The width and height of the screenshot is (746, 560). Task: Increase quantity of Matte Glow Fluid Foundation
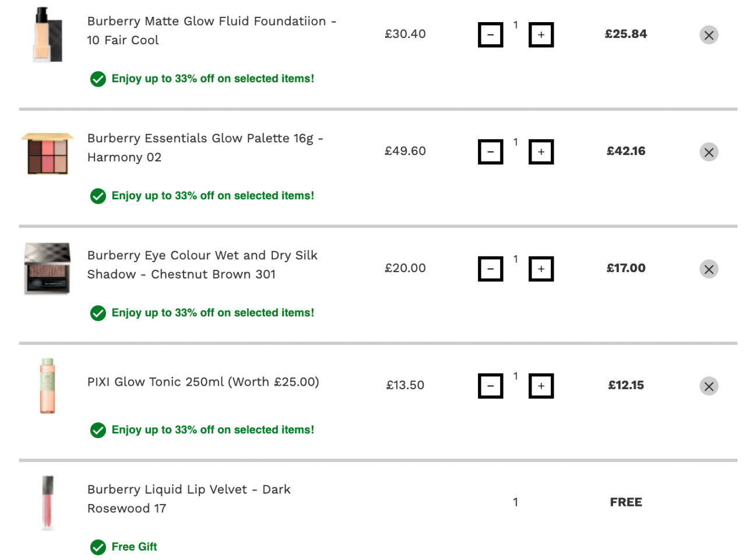click(541, 35)
